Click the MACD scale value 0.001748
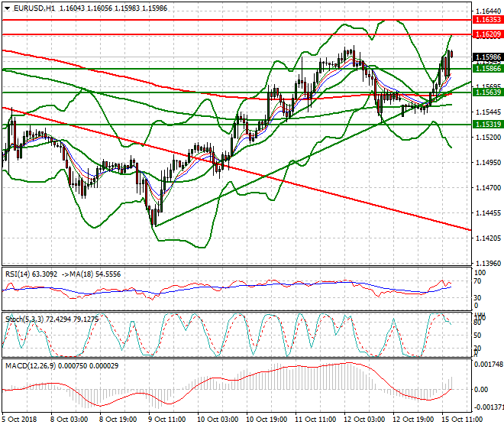This screenshot has width=504, height=428. 489,365
